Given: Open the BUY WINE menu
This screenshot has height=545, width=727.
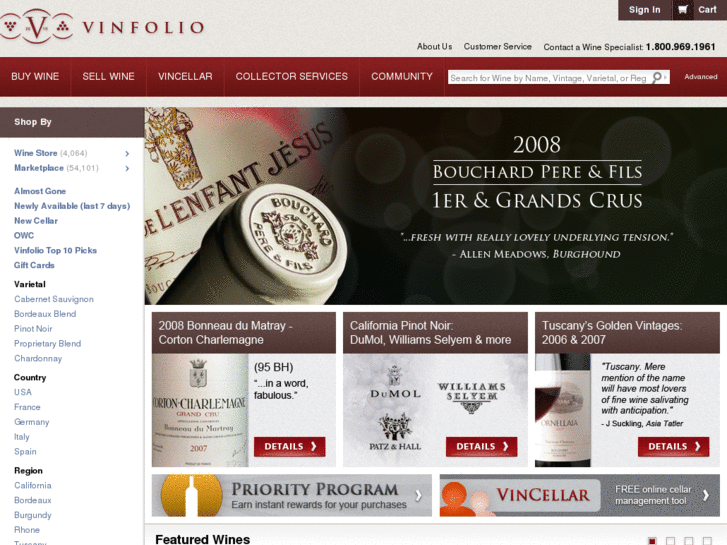Looking at the screenshot, I should click(35, 77).
